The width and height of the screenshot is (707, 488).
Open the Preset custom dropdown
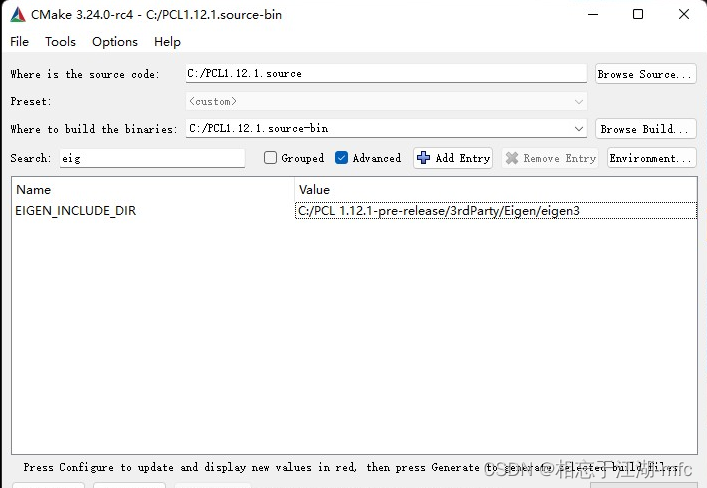point(386,101)
